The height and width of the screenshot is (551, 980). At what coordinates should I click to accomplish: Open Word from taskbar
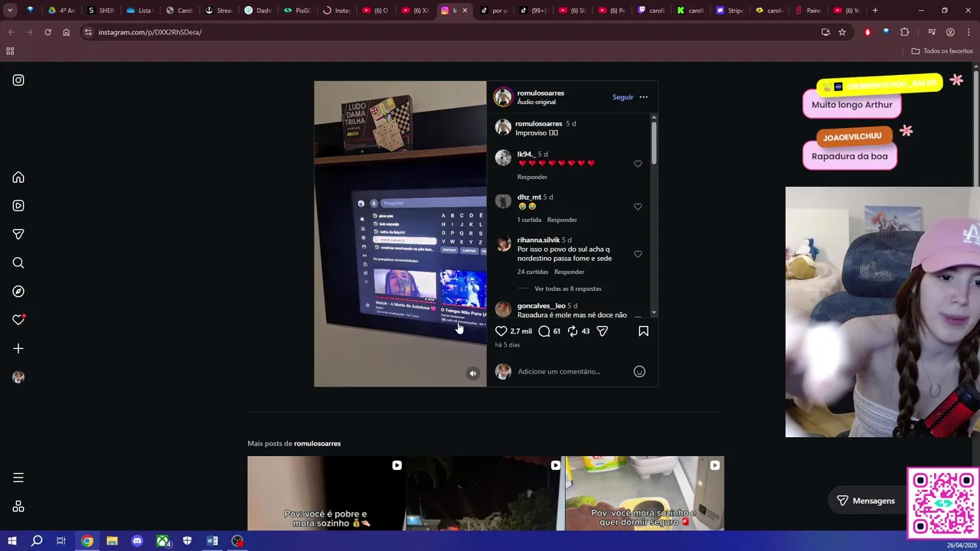212,541
